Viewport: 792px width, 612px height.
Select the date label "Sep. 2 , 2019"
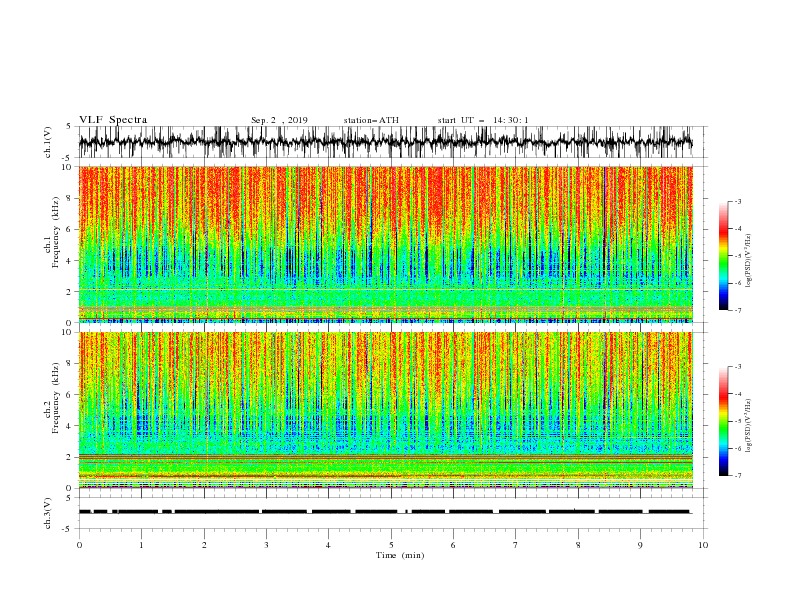[279, 120]
